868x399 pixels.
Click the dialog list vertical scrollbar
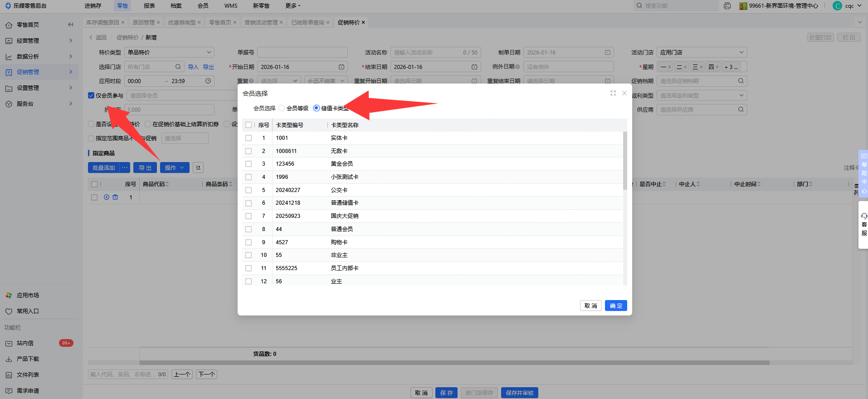625,161
